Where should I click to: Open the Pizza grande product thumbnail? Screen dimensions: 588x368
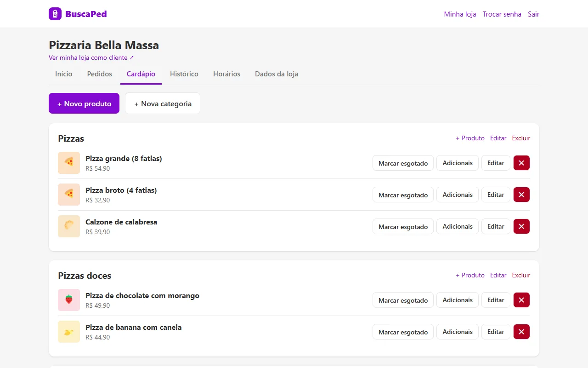click(69, 163)
